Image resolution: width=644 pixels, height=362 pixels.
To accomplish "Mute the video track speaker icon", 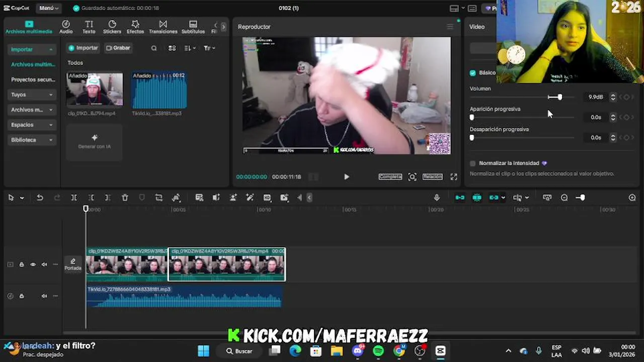I will [44, 264].
